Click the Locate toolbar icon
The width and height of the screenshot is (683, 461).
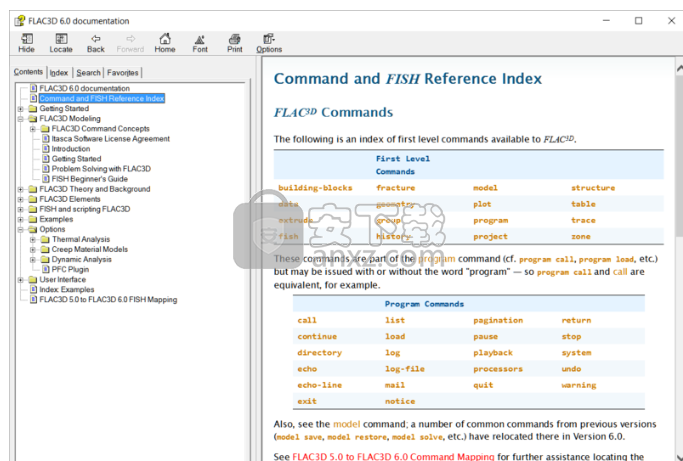(61, 43)
